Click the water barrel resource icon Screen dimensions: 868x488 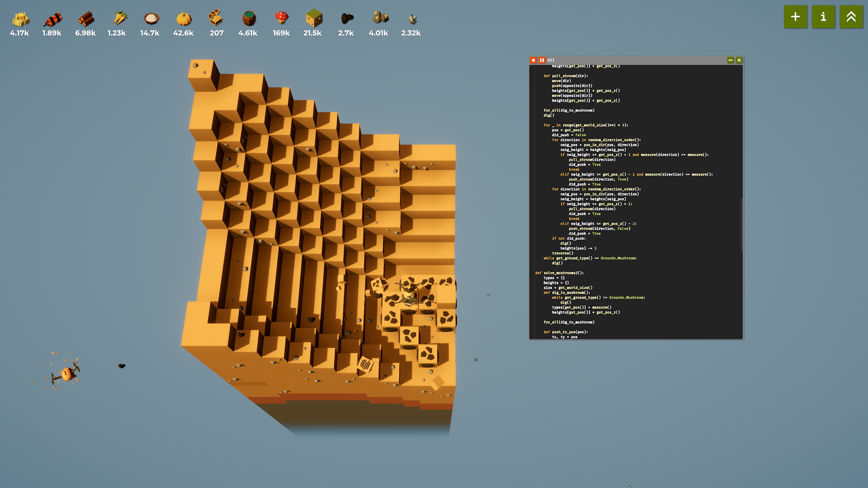(x=249, y=18)
